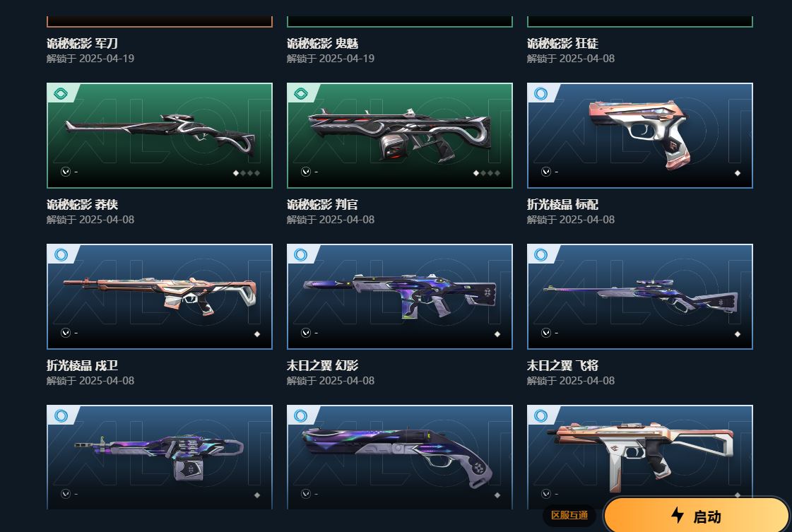Select the rose-gold submachine gun skin thumbnail
Screen dimensions: 792x532
tap(640, 449)
